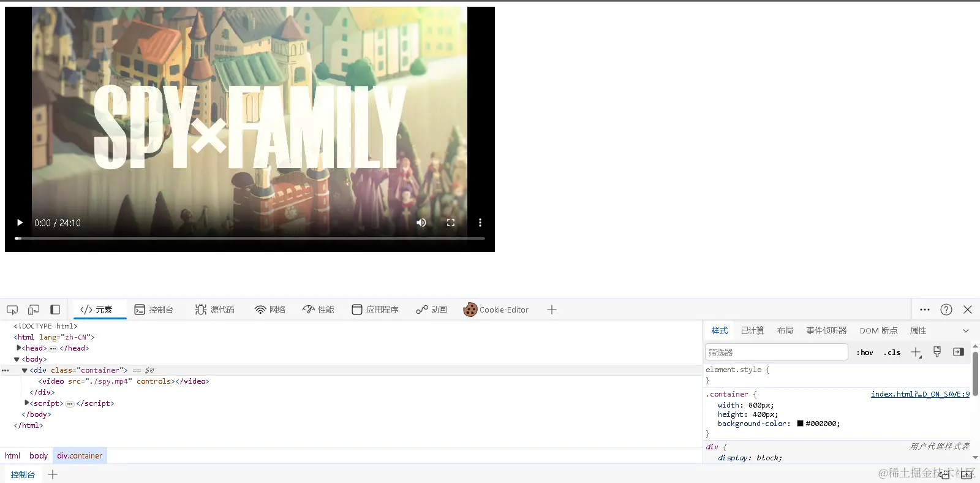Open DevTools help icon
Screen dimensions: 980x483
pos(946,310)
